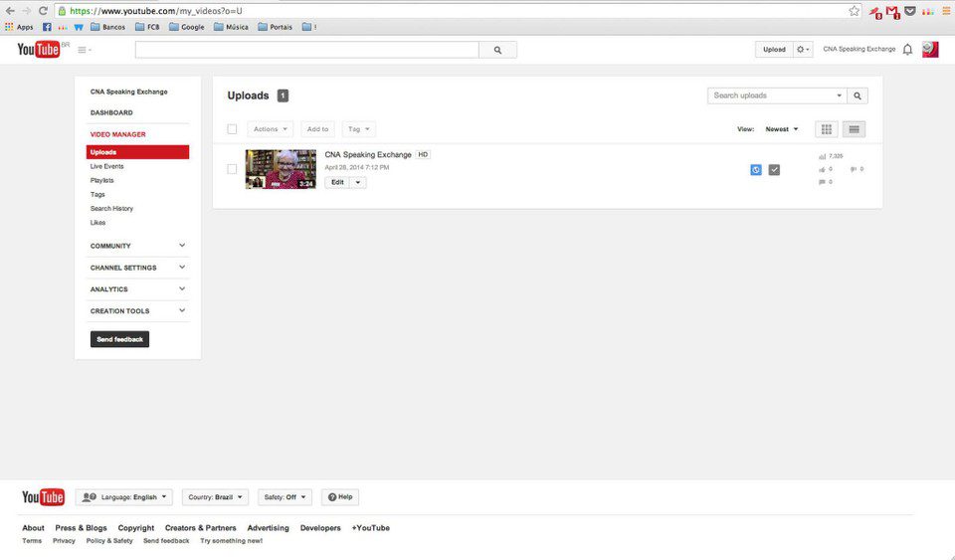Open Search History in the sidebar
The height and width of the screenshot is (560, 955).
[111, 208]
